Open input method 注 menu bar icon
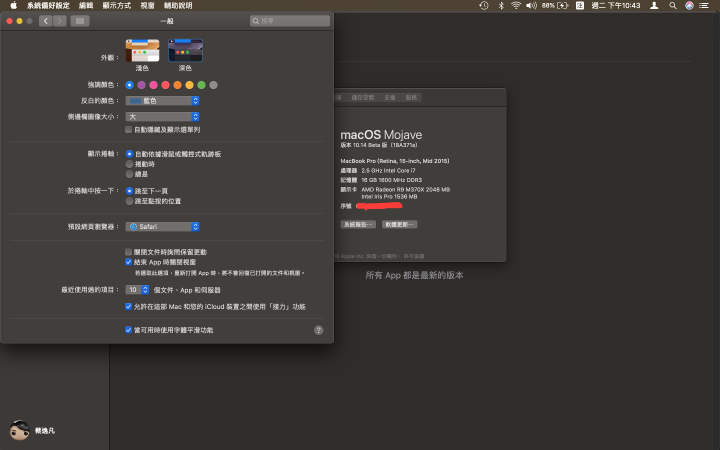The image size is (720, 450). (580, 6)
